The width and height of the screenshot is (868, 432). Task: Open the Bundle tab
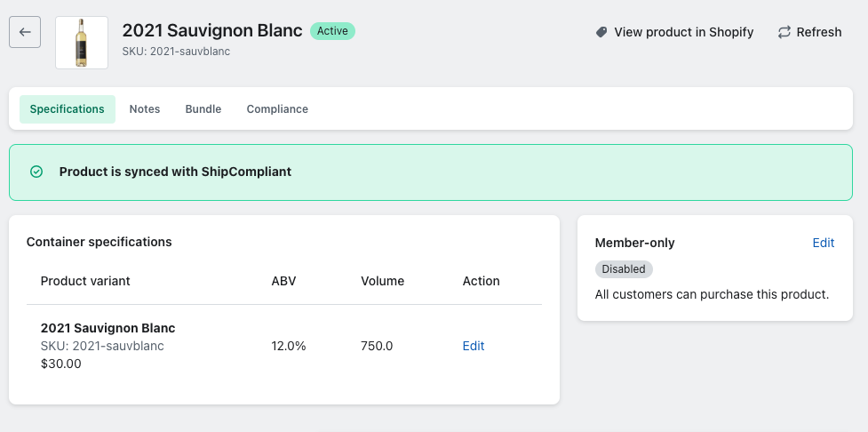(x=203, y=109)
